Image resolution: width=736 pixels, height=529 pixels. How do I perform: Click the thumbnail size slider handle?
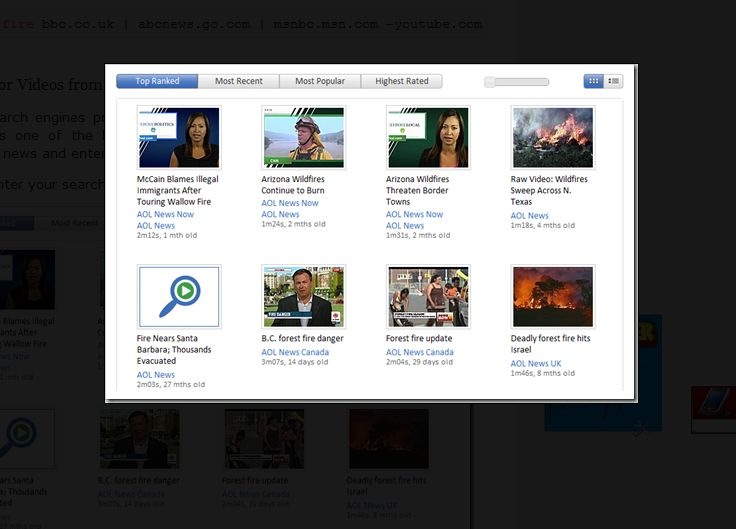(x=490, y=82)
